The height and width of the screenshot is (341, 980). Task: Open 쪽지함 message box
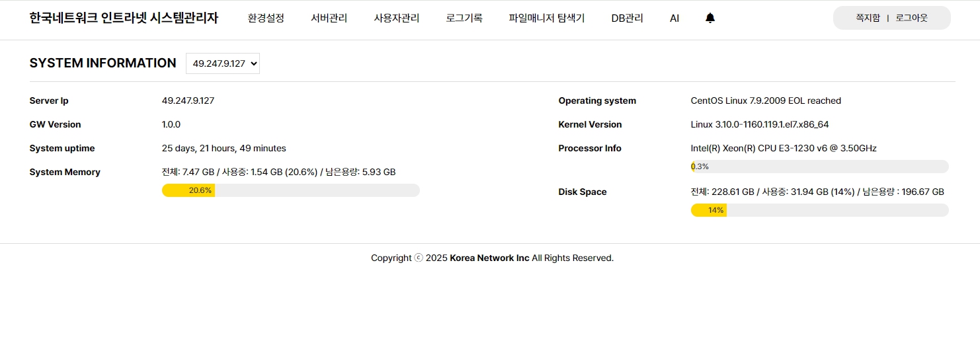tap(868, 18)
